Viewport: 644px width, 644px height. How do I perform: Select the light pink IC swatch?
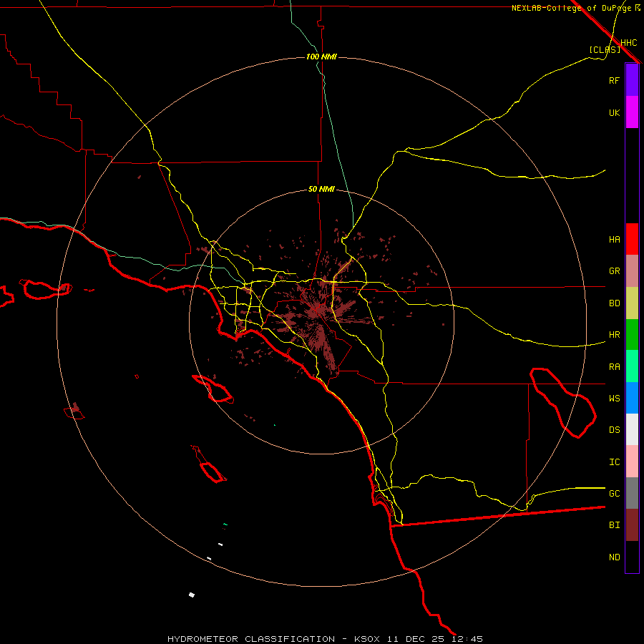coord(632,462)
